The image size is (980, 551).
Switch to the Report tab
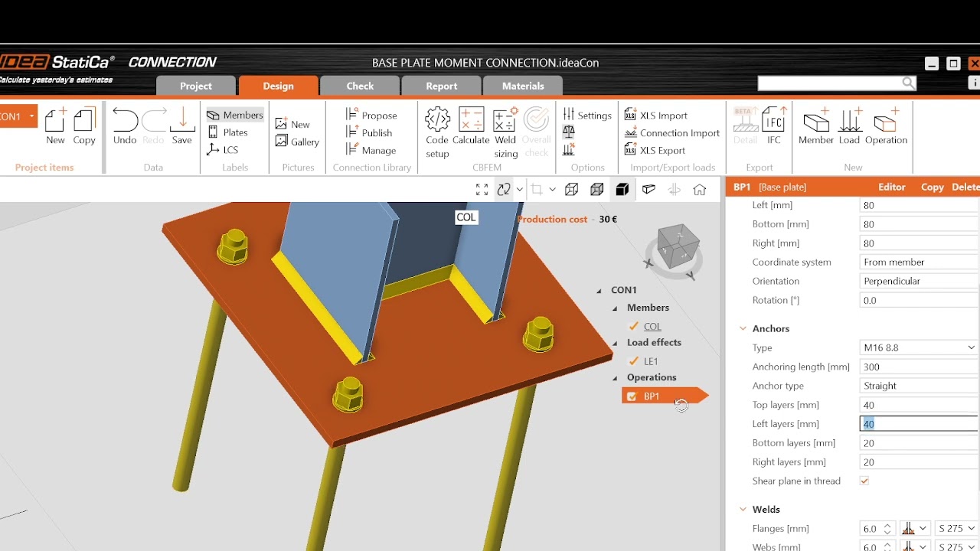(x=442, y=86)
